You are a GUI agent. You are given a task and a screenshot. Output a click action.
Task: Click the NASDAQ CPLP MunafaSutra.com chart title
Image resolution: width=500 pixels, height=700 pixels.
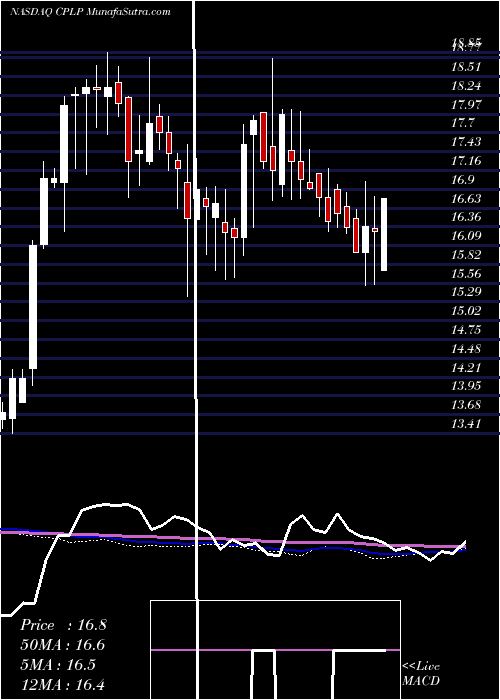pyautogui.click(x=90, y=12)
